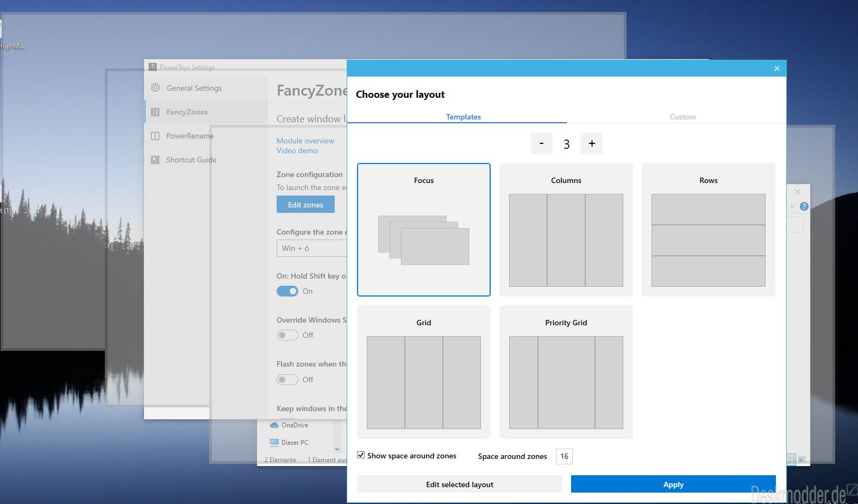
Task: Switch Explorer to details view icon
Action: coord(792,459)
